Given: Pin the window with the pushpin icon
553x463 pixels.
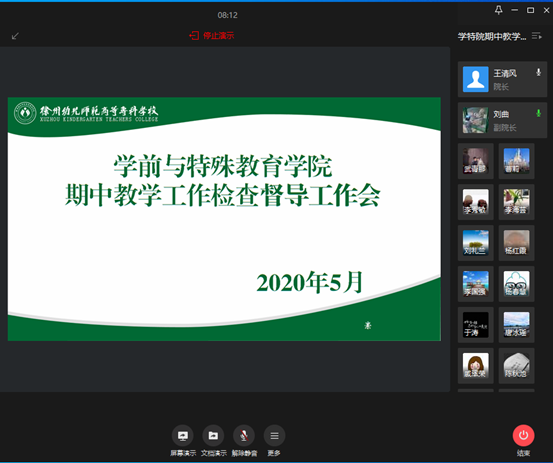Looking at the screenshot, I should 498,10.
